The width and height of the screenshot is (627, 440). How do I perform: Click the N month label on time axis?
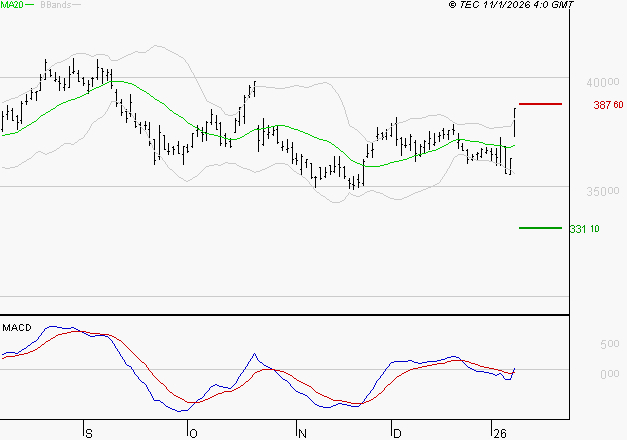coord(302,434)
